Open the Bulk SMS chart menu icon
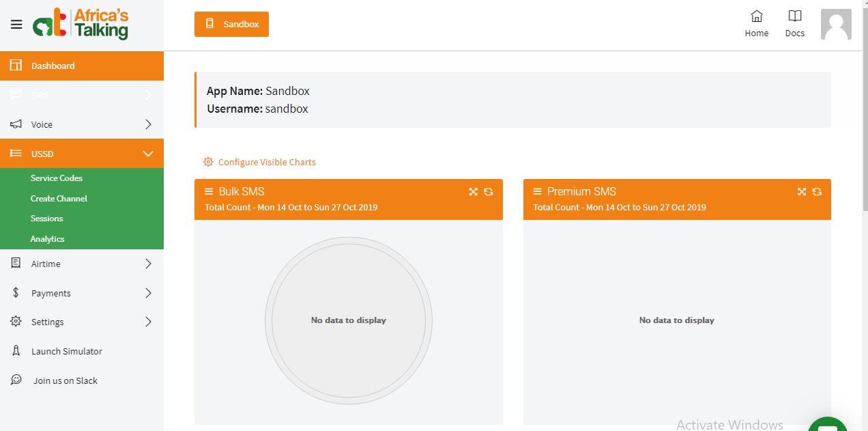The image size is (868, 431). point(209,191)
